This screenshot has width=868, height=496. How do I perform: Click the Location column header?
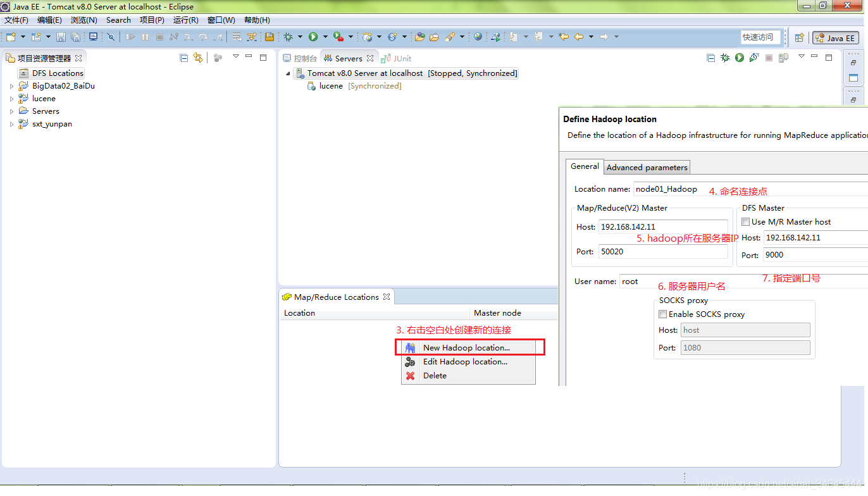[x=376, y=313]
